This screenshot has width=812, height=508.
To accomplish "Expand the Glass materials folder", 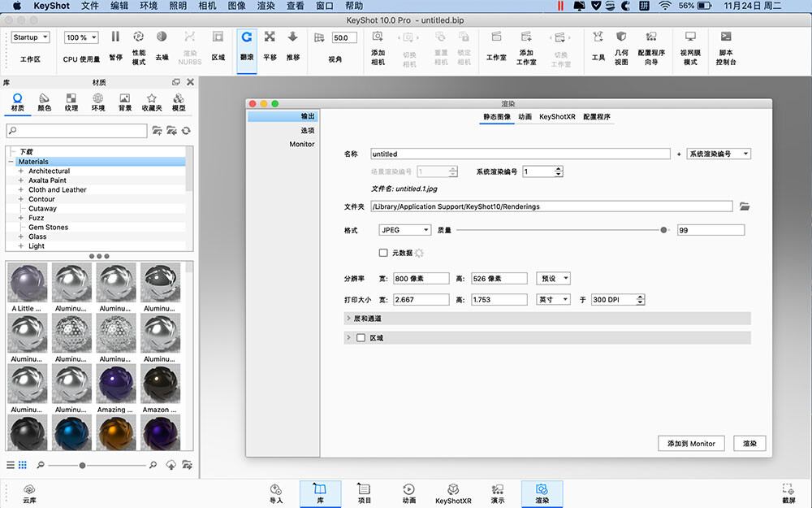I will tap(21, 237).
